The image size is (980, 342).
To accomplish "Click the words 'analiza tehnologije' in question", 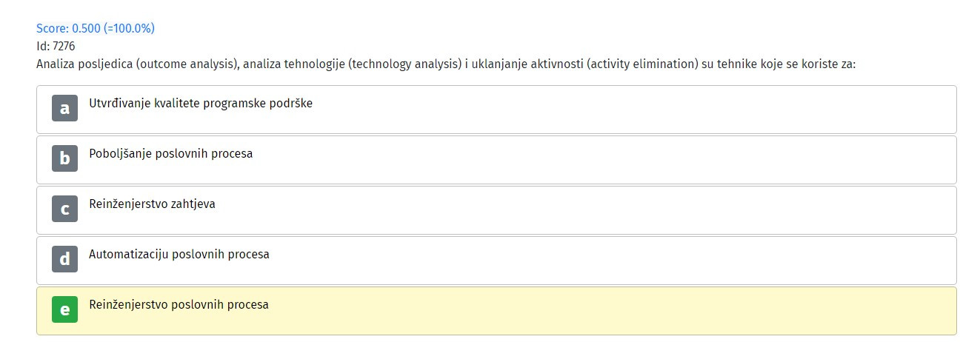I will click(295, 64).
